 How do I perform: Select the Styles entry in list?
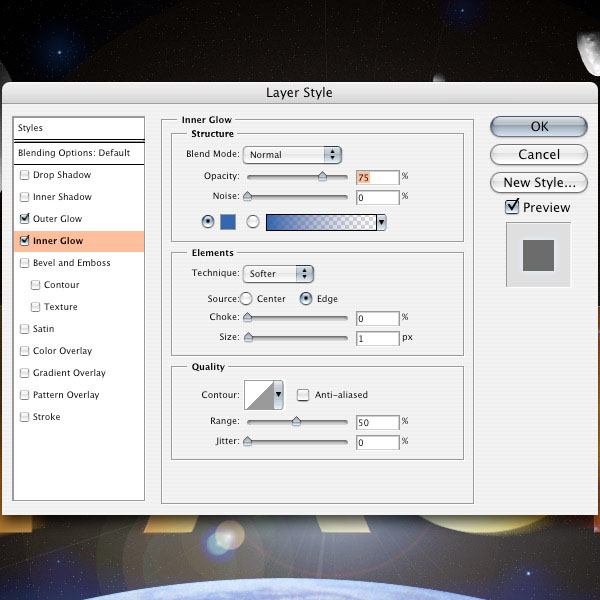click(x=79, y=128)
